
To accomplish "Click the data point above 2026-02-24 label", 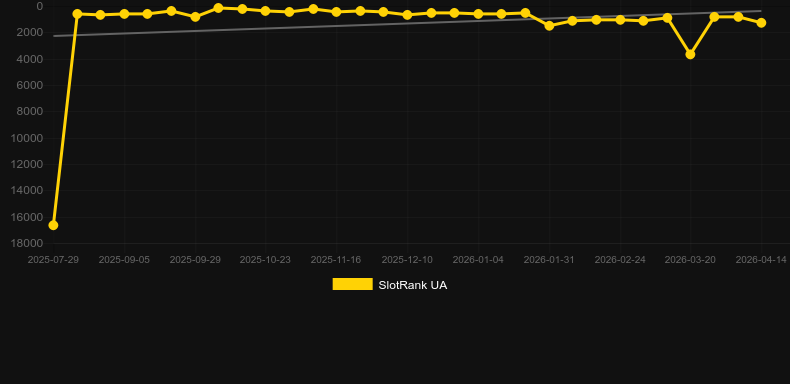I will coord(620,20).
